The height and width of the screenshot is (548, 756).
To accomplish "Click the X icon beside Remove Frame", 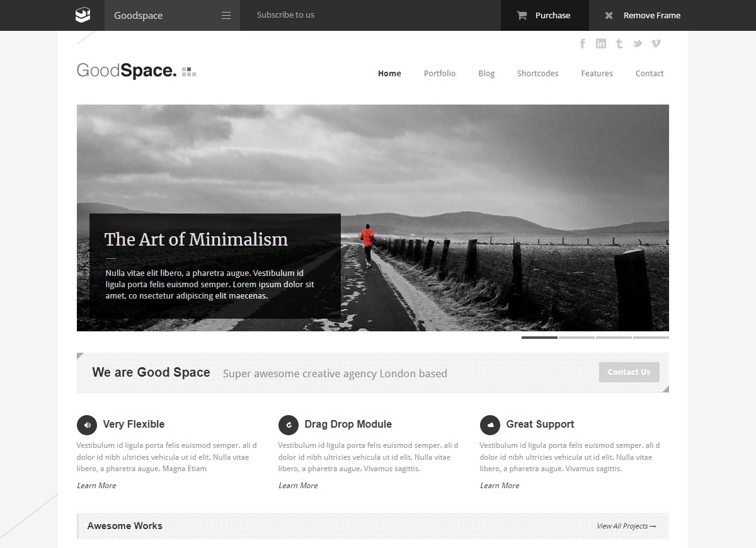I will pyautogui.click(x=609, y=16).
